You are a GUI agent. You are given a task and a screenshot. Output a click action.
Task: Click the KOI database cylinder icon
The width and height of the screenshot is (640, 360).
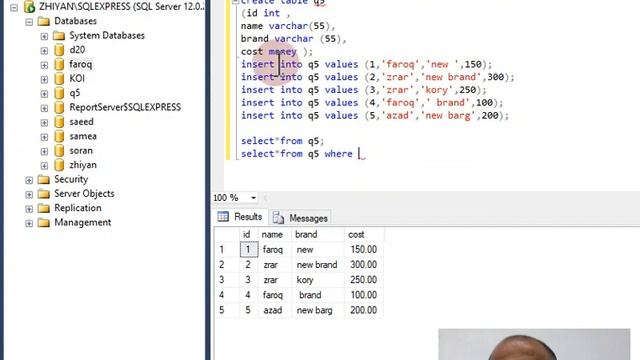[59, 78]
